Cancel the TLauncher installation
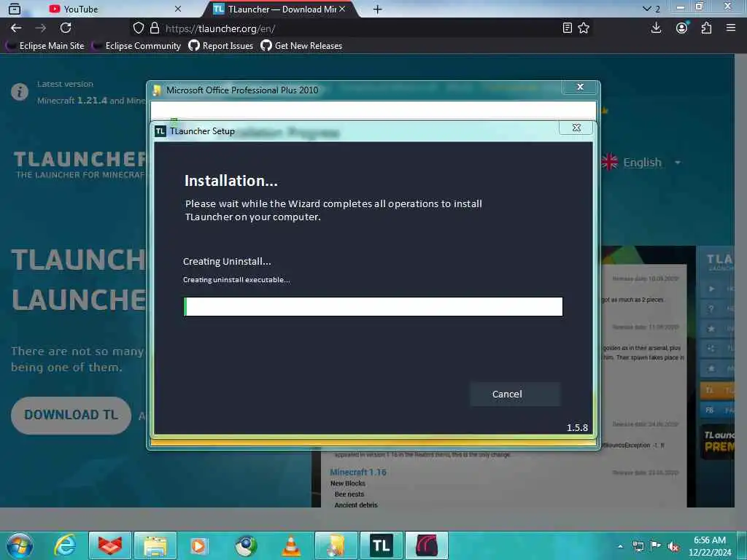This screenshot has width=747, height=560. tap(515, 394)
